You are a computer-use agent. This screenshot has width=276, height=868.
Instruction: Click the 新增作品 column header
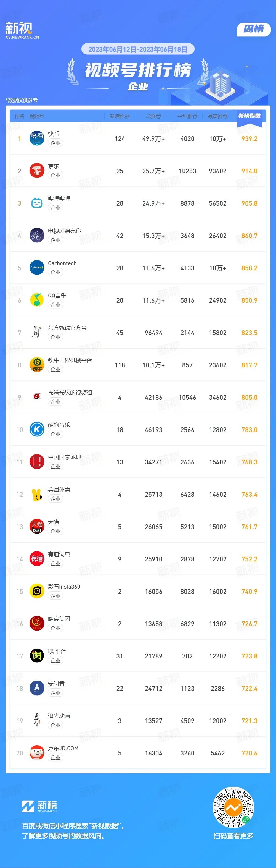120,116
